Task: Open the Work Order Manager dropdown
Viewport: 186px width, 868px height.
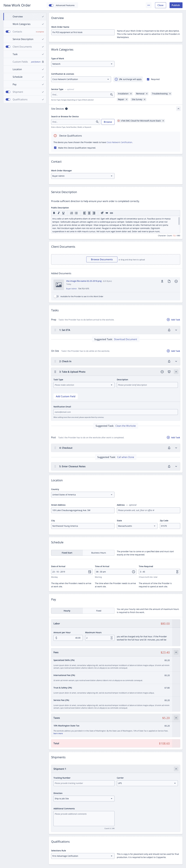Action: pos(83,176)
